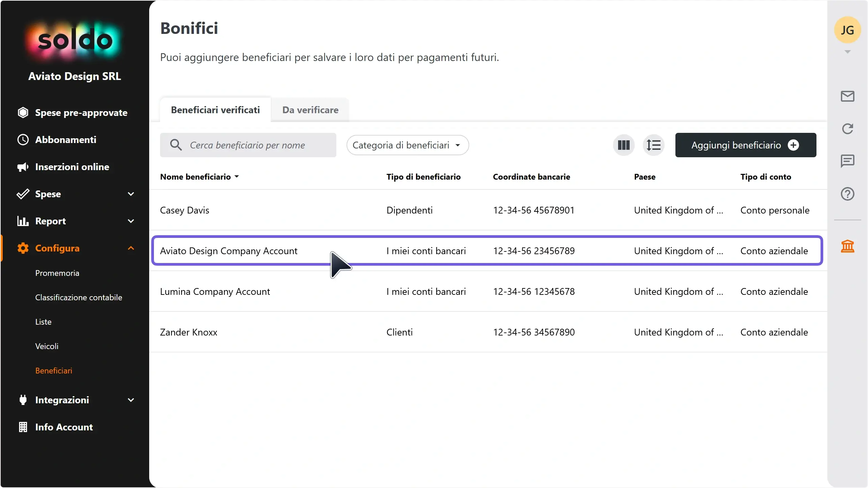Collapse the Configura menu chevron
This screenshot has height=488, width=868.
(x=131, y=248)
